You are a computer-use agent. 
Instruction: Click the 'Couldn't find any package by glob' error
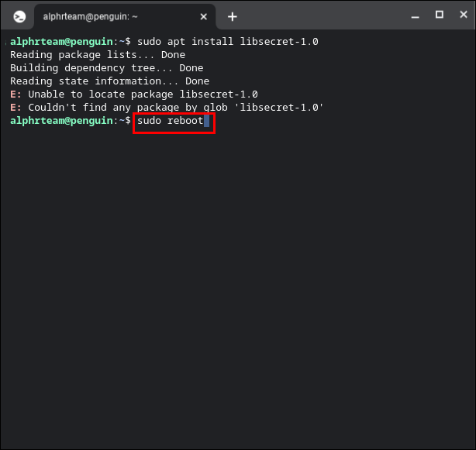(x=167, y=108)
